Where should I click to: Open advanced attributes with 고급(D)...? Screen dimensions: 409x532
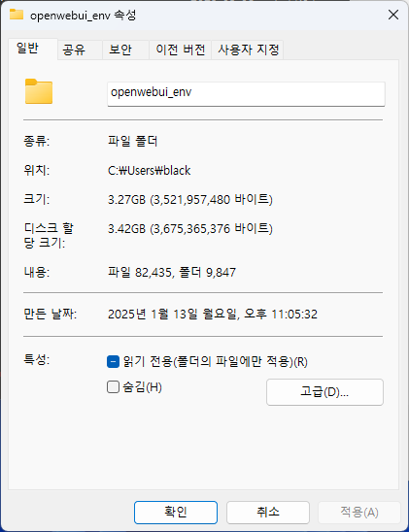pos(324,392)
